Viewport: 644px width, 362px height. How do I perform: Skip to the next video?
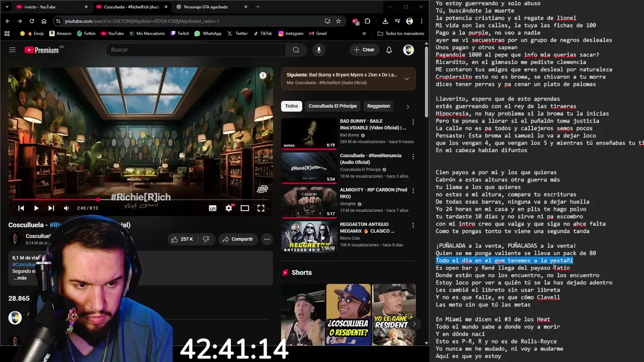[51, 208]
